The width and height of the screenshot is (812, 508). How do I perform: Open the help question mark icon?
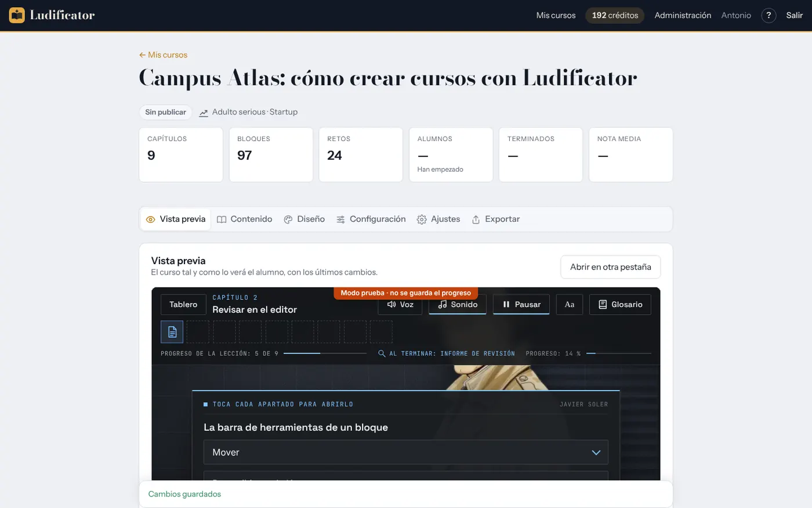point(768,16)
